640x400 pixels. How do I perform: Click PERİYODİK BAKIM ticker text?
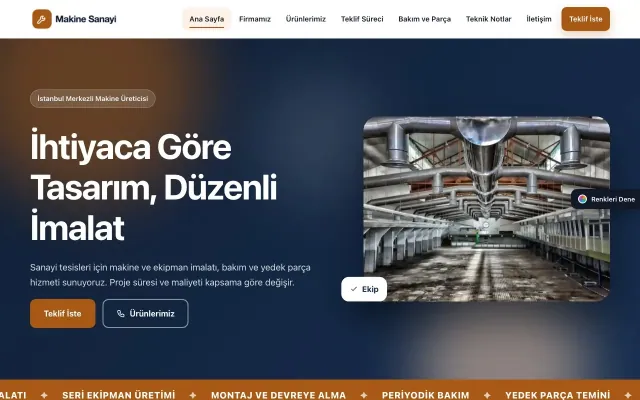(425, 395)
